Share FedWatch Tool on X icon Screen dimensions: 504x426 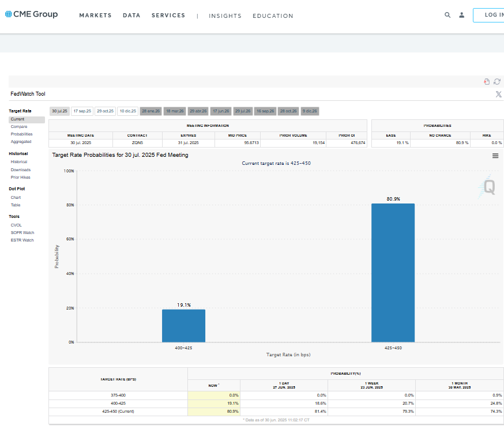point(499,94)
